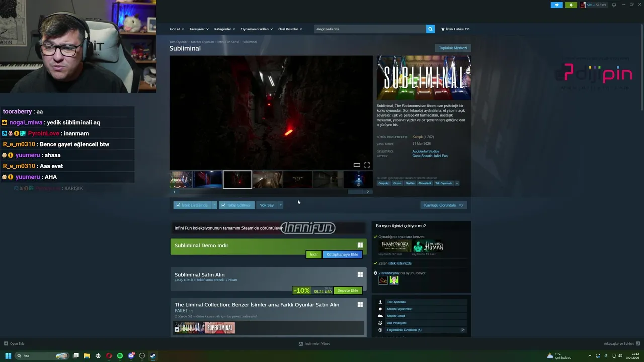Click the Atmosferik tag
The height and width of the screenshot is (362, 644).
click(x=425, y=183)
